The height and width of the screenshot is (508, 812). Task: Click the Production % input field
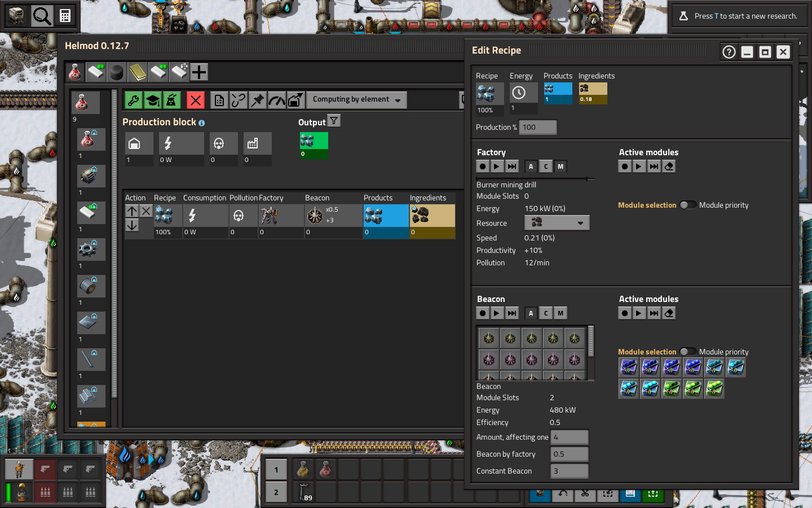(537, 128)
